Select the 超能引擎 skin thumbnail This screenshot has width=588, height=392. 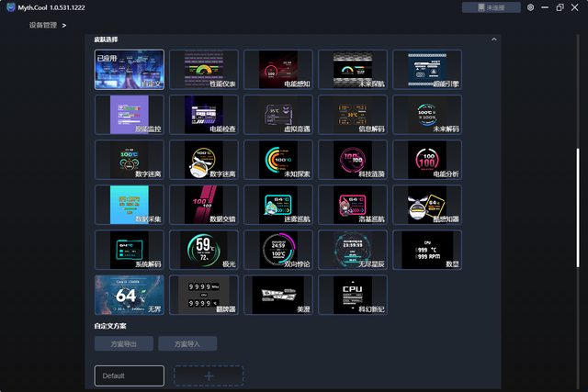[426, 70]
